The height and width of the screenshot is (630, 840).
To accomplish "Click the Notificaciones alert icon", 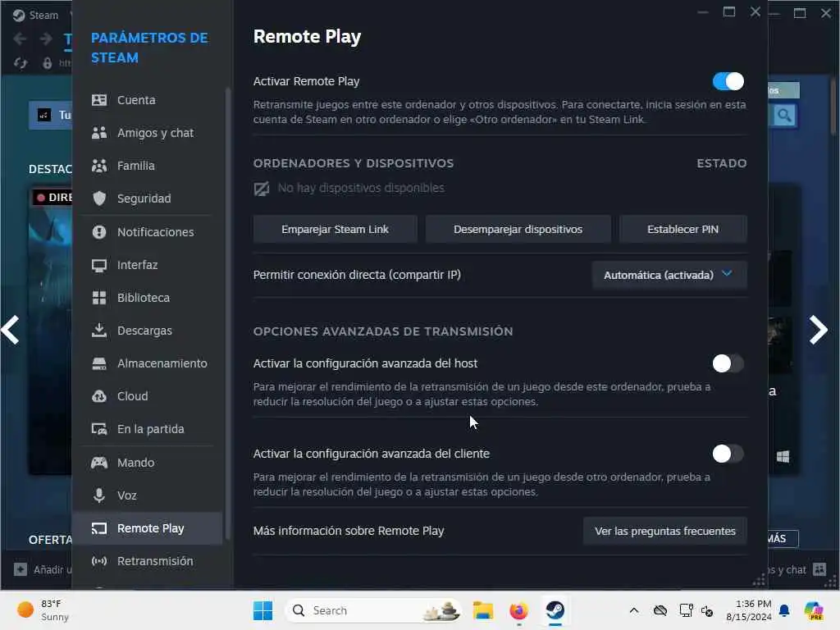I will pos(99,232).
